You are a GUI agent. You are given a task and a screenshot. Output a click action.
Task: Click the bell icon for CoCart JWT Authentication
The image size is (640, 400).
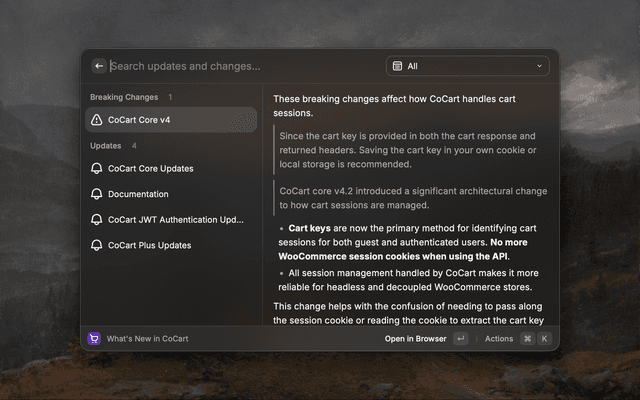[x=96, y=220]
